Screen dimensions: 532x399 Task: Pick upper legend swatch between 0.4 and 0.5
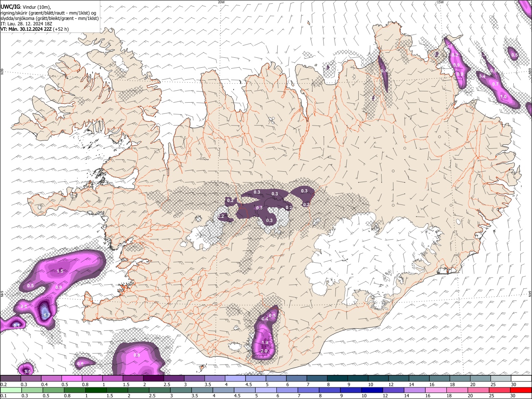pyautogui.click(x=51, y=379)
